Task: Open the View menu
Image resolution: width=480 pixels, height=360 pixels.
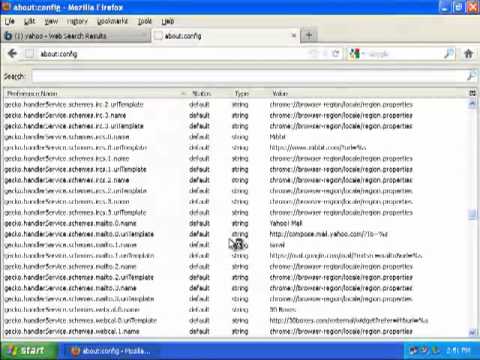Action: tap(51, 21)
